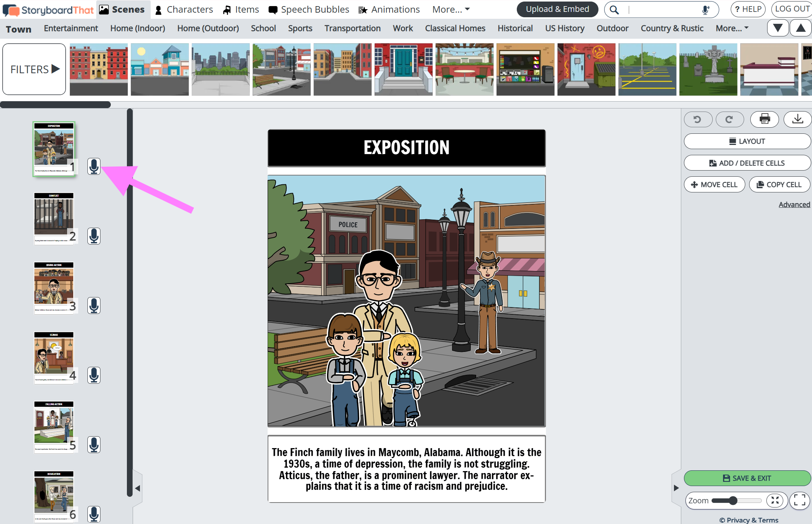812x524 pixels.
Task: Click the SAVE & EXIT button
Action: coord(747,478)
